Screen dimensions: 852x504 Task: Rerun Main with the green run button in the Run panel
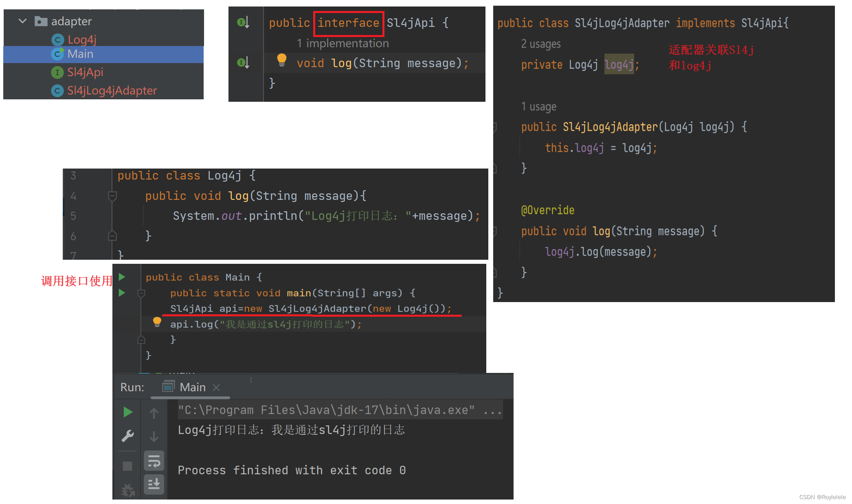128,412
